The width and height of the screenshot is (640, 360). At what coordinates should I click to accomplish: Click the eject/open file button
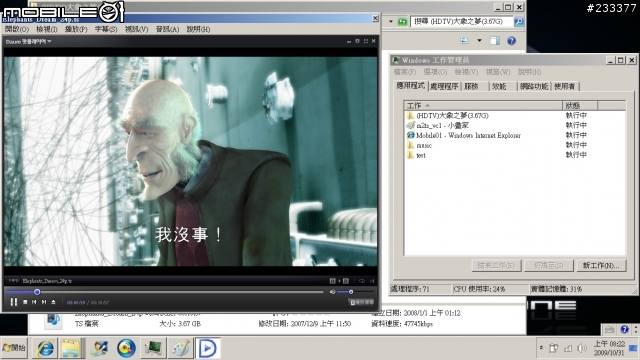(x=53, y=302)
